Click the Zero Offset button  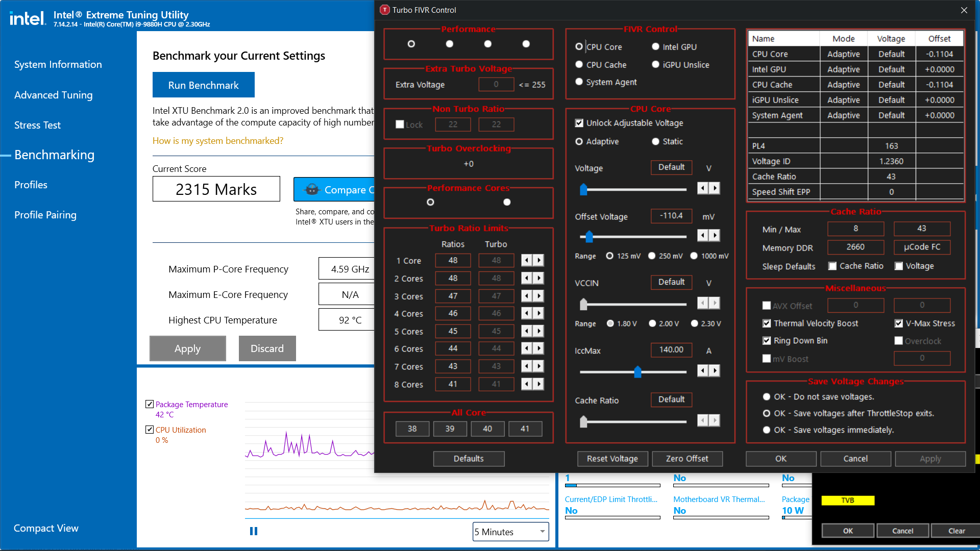click(x=687, y=459)
